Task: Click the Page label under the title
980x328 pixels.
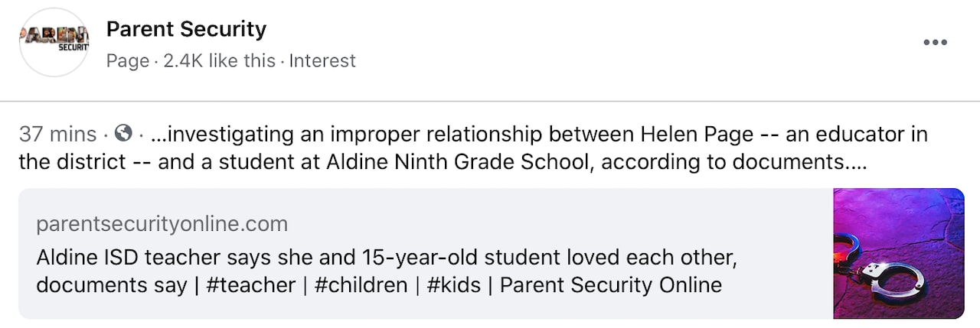Action: (127, 60)
